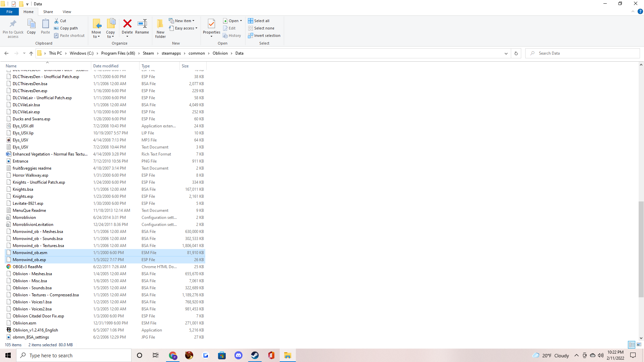Screen dimensions: 644x362
Task: Switch to the Home tab
Action: click(x=29, y=12)
